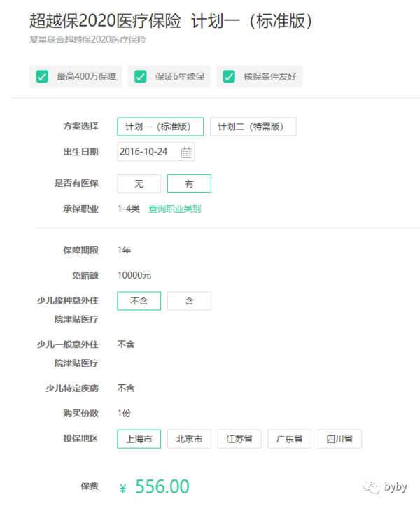Image resolution: width=420 pixels, height=506 pixels.
Task: Open 查询职业类别 link
Action: pos(175,209)
